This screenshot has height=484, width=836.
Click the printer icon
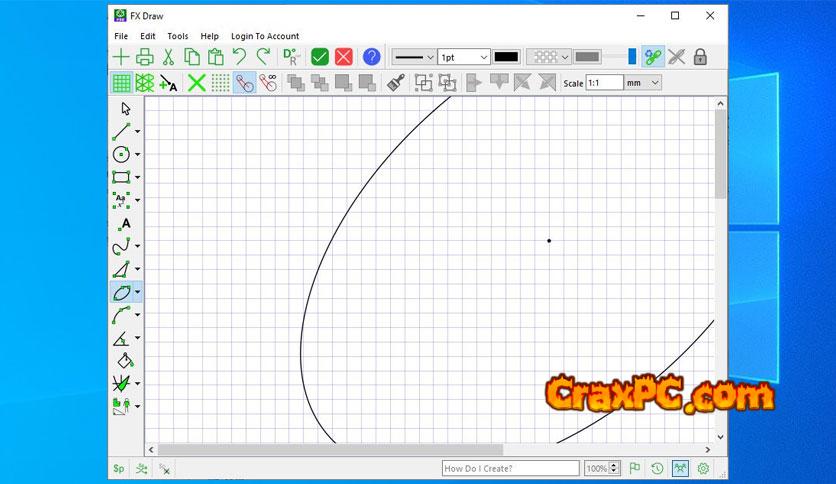tap(145, 57)
